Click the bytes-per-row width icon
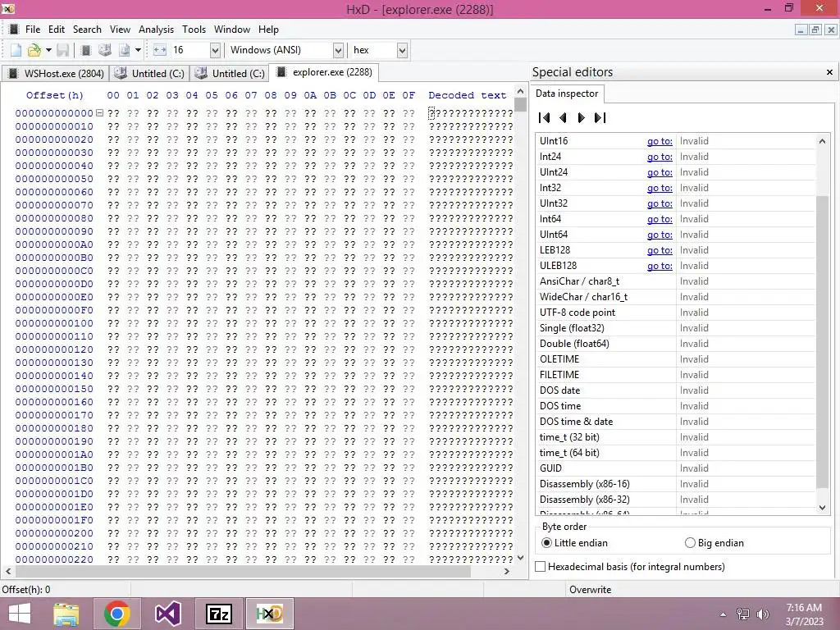Image resolution: width=840 pixels, height=630 pixels. [x=160, y=50]
